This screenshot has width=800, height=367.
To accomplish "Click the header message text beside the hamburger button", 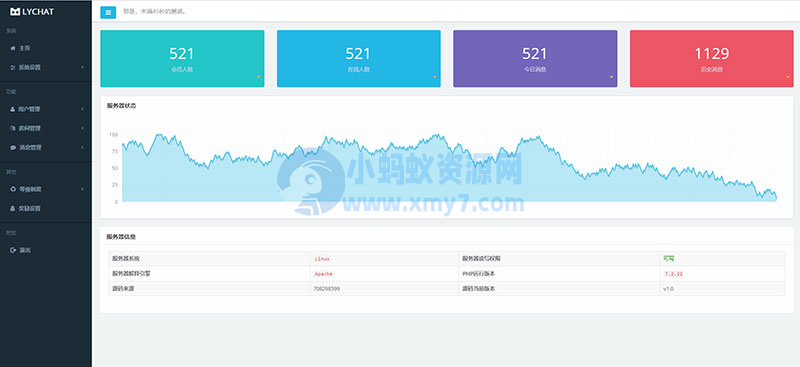I will coord(155,12).
